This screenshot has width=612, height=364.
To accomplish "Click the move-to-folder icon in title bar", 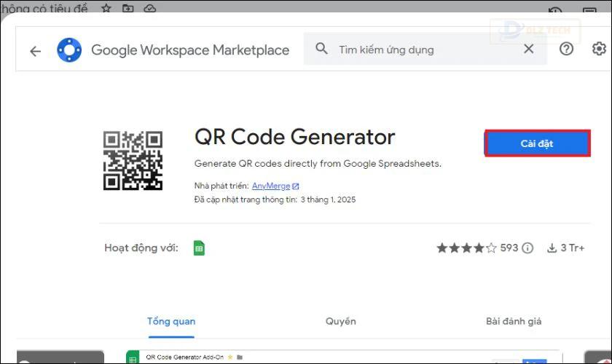I will (127, 8).
